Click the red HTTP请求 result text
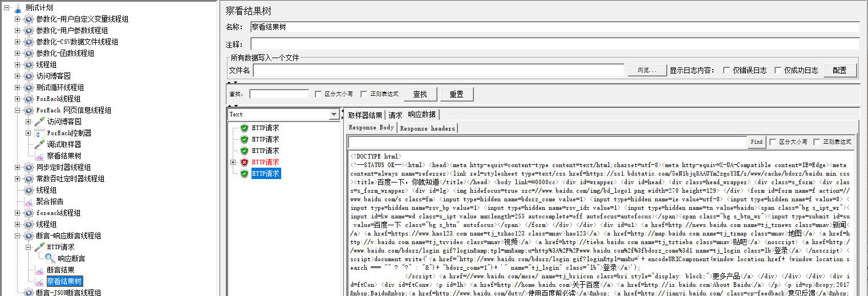Image resolution: width=868 pixels, height=296 pixels. [265, 162]
